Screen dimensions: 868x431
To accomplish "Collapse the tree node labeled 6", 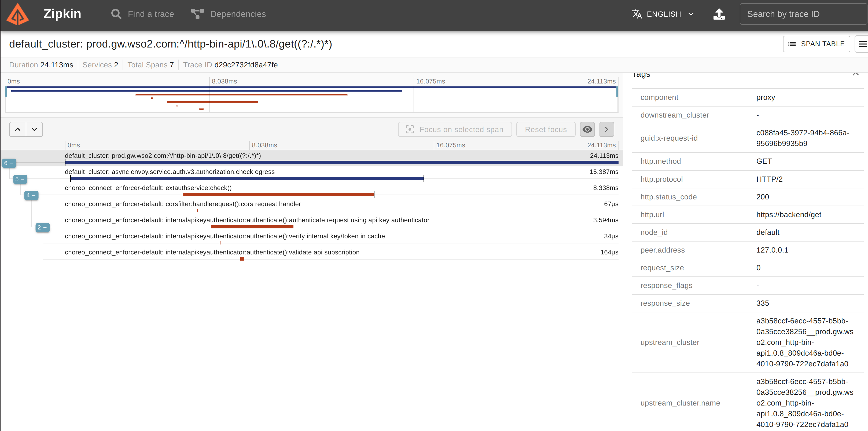I will 9,163.
